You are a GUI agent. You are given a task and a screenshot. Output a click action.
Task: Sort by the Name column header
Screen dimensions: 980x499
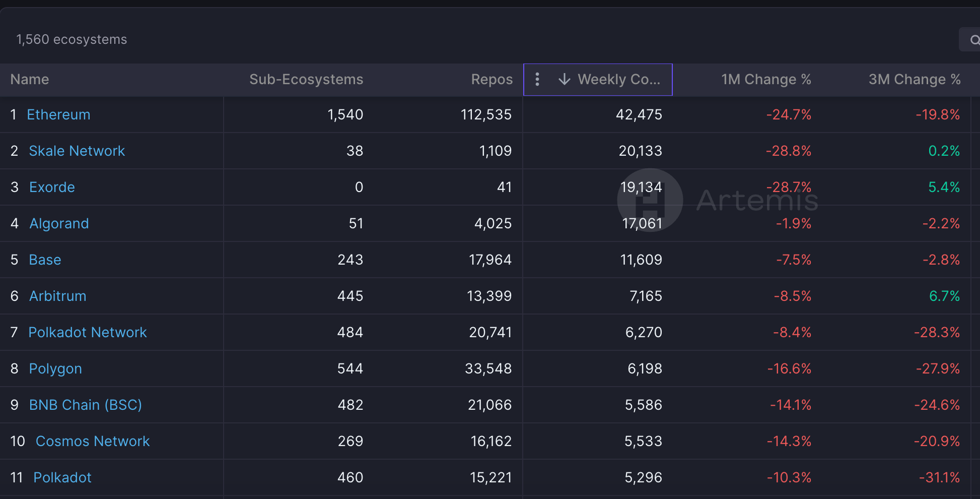[x=30, y=79]
